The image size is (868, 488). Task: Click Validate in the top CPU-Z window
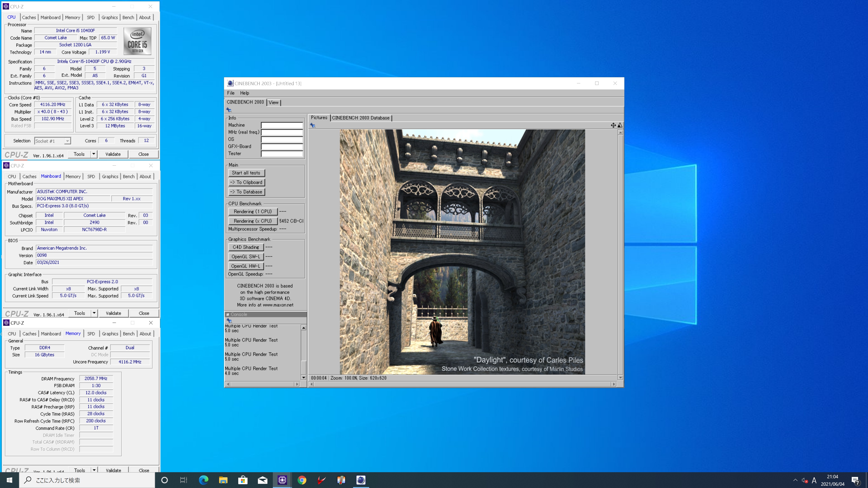pyautogui.click(x=113, y=154)
